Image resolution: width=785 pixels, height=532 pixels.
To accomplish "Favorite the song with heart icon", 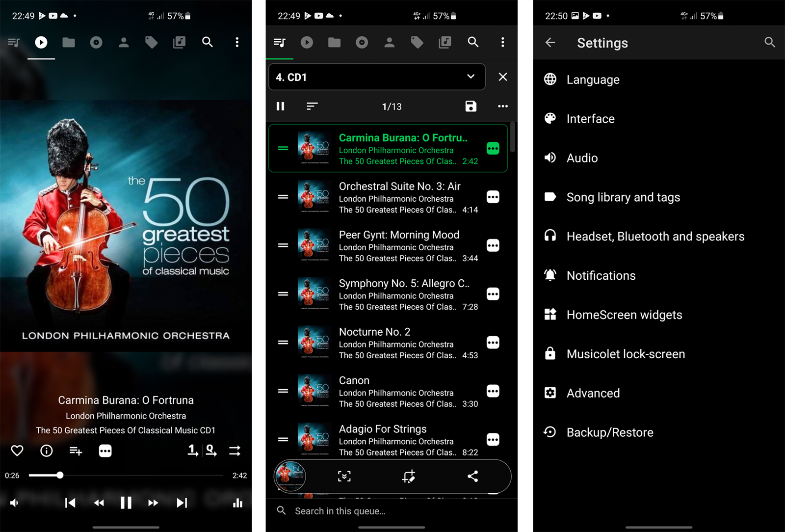I will pos(17,451).
